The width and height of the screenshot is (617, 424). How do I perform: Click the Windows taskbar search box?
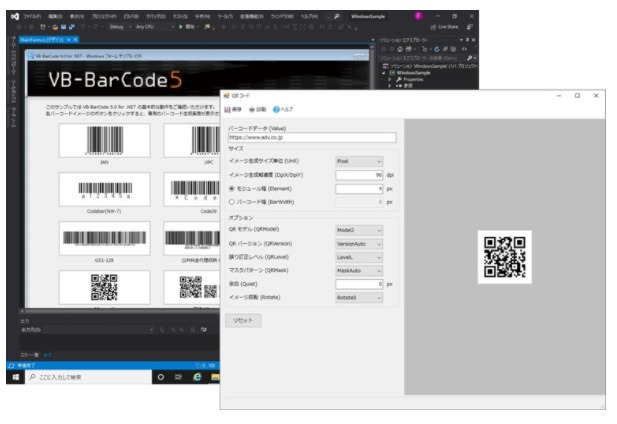[89, 377]
